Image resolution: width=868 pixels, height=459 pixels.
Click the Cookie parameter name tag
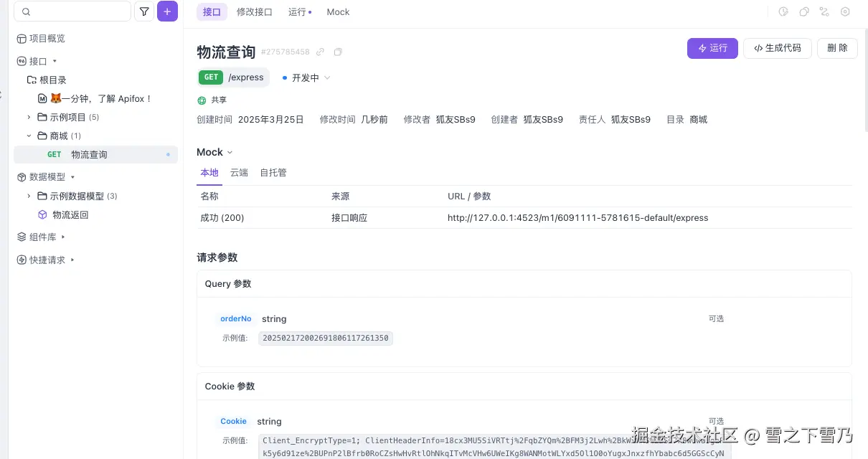click(x=233, y=421)
